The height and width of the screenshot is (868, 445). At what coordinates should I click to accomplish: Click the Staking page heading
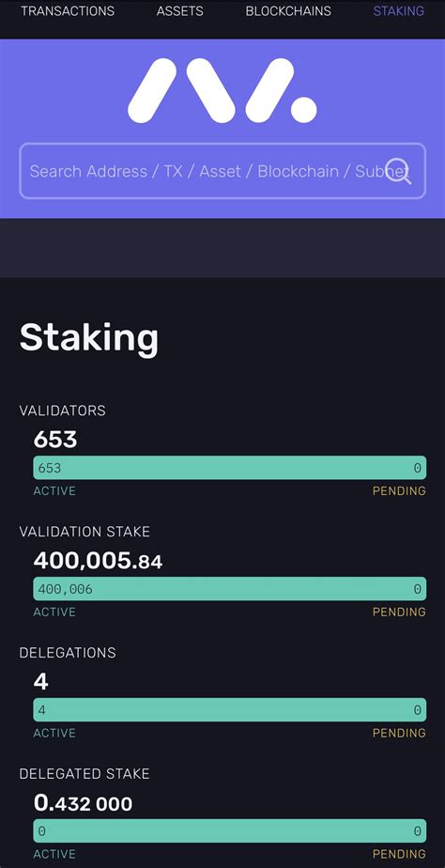click(88, 337)
